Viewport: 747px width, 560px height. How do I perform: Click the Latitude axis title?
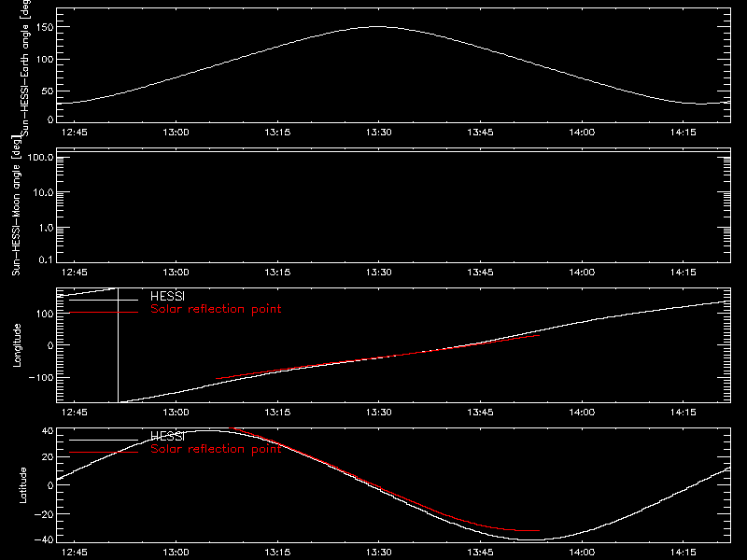[22, 485]
